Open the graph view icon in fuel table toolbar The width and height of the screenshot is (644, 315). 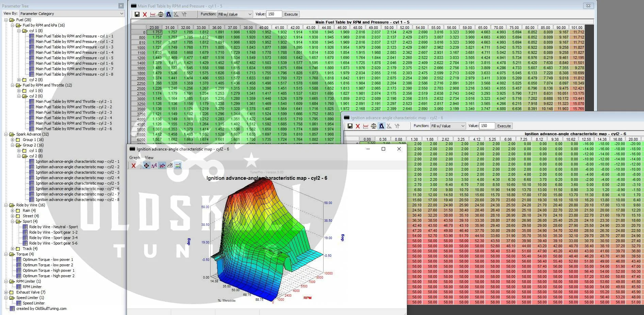153,14
